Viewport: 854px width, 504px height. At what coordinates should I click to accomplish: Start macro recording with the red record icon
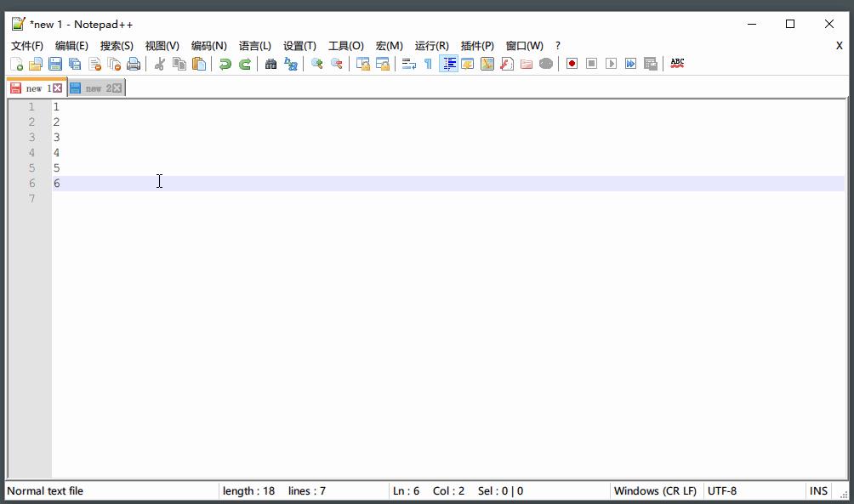click(x=570, y=63)
